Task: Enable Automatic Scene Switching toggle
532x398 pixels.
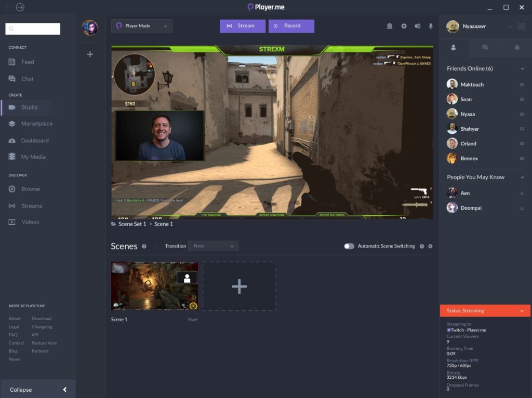Action: [349, 246]
